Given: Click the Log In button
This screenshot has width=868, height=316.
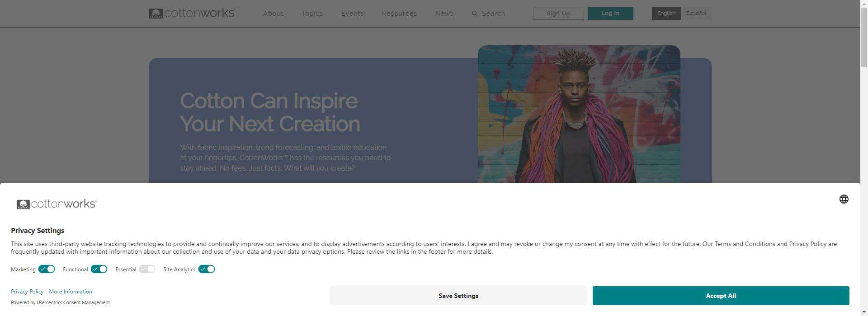Looking at the screenshot, I should pyautogui.click(x=610, y=14).
